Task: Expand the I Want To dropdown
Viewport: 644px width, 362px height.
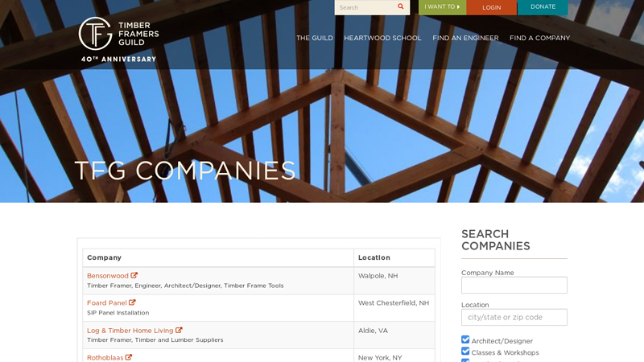Action: (442, 7)
